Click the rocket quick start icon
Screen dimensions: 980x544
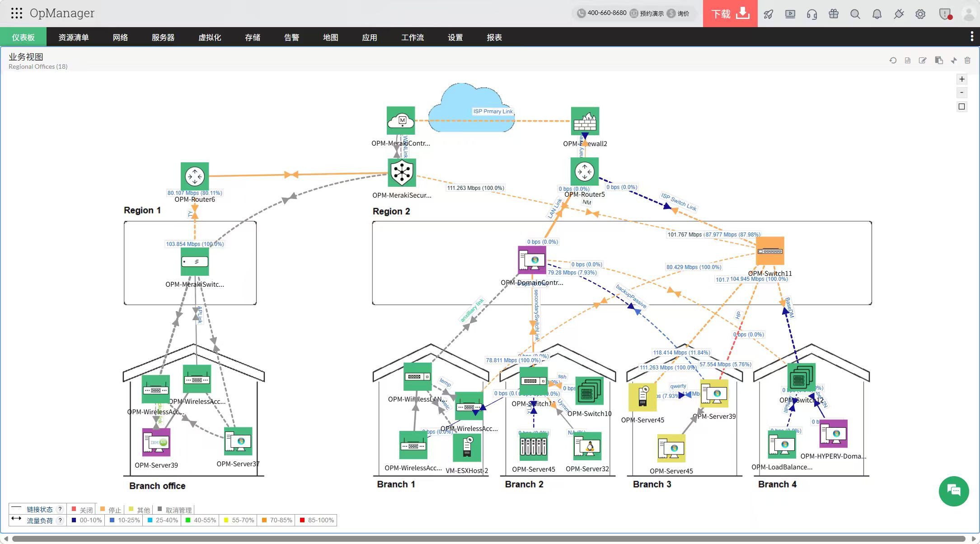point(768,14)
